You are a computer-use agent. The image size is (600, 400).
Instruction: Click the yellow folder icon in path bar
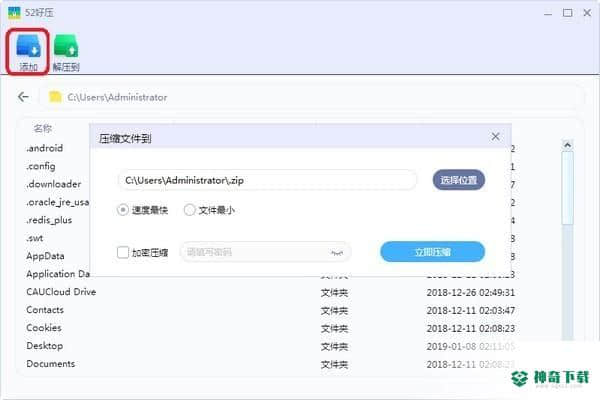coord(55,97)
